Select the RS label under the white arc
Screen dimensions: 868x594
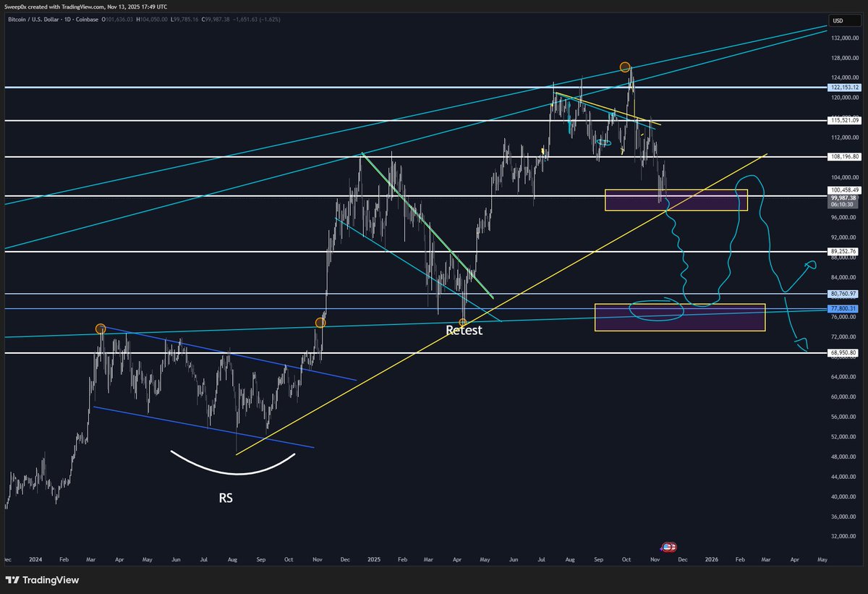(226, 498)
